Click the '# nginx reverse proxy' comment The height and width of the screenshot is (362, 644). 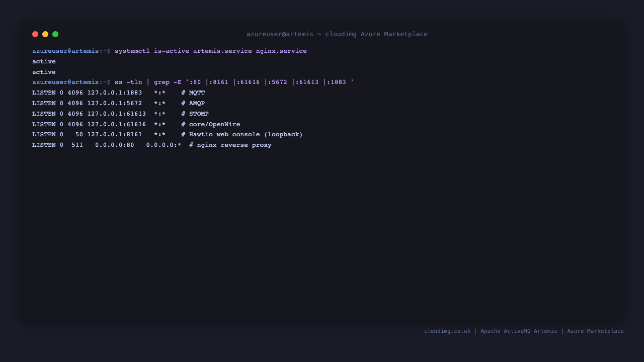click(230, 145)
